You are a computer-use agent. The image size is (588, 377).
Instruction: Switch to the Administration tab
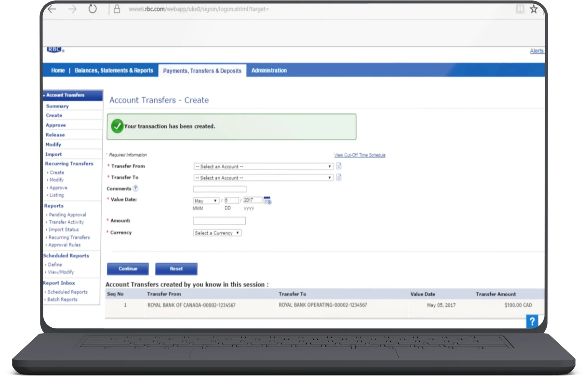click(269, 70)
